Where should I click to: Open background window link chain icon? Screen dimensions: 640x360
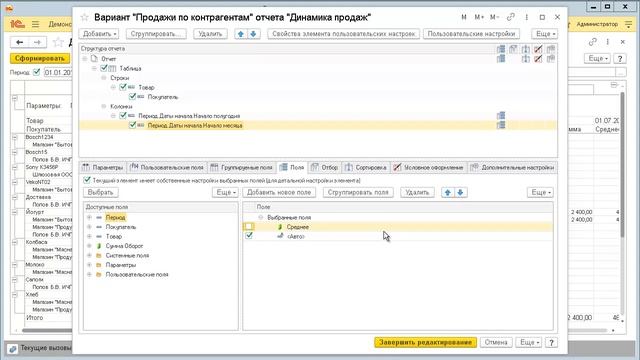[593, 42]
